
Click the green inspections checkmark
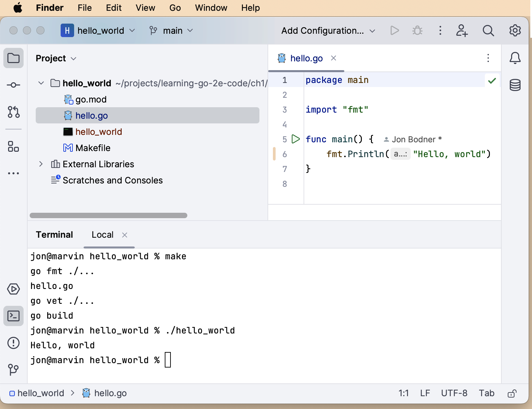492,81
